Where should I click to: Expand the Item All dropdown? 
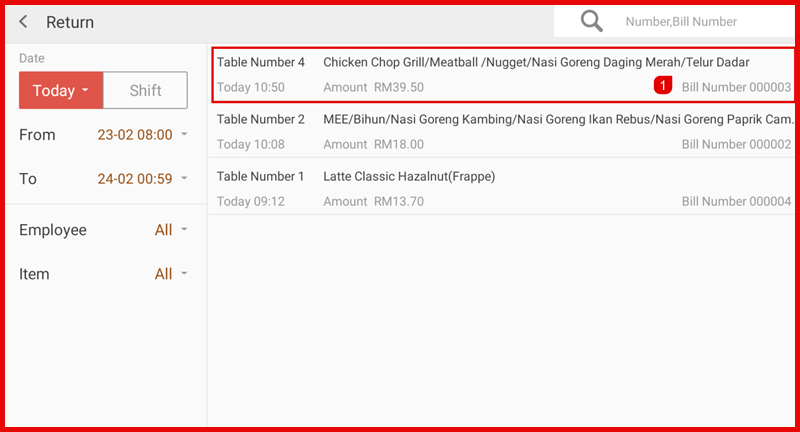[x=170, y=274]
